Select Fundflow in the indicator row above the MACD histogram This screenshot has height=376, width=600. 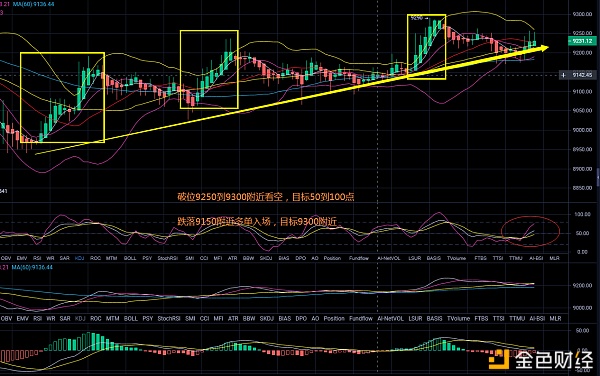click(361, 318)
